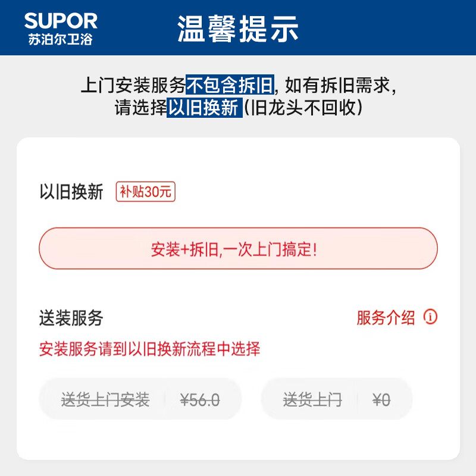The height and width of the screenshot is (476, 476).
Task: Click the 补贴30元 subsidy badge
Action: tap(145, 192)
